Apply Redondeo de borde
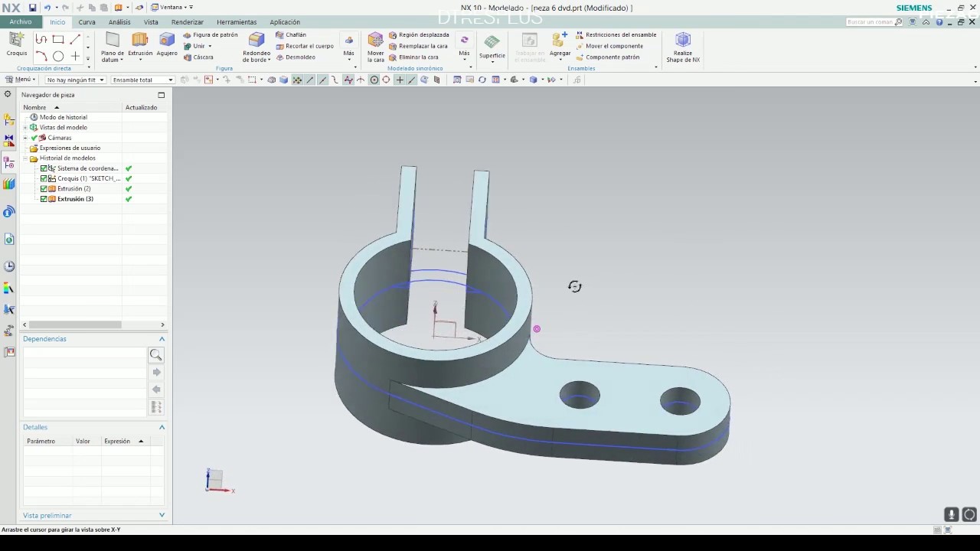The image size is (980, 551). (256, 47)
